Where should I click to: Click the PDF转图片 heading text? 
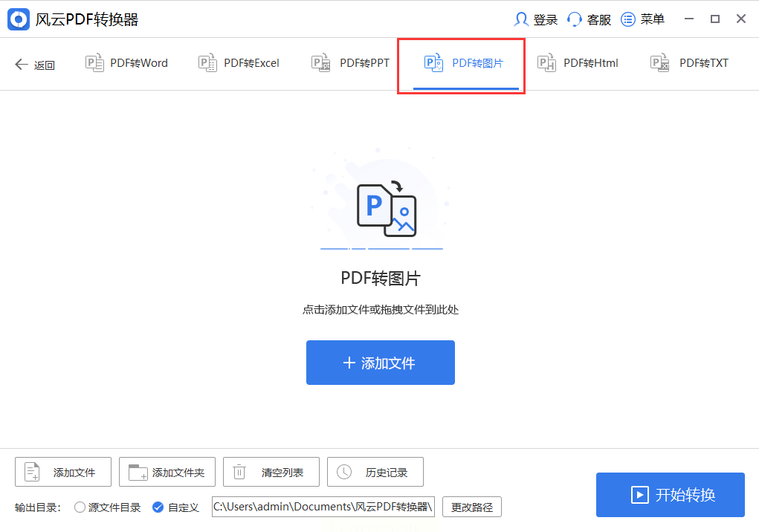(x=381, y=278)
